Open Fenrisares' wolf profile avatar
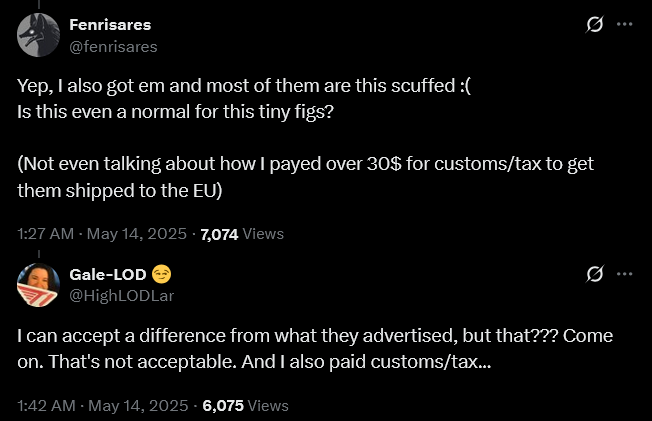652x421 pixels. [38, 36]
